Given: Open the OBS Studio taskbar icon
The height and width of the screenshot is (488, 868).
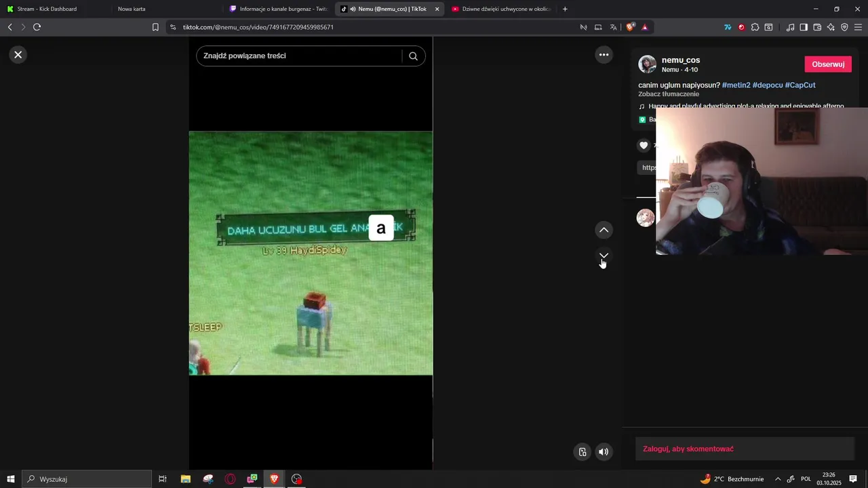Looking at the screenshot, I should click(296, 479).
